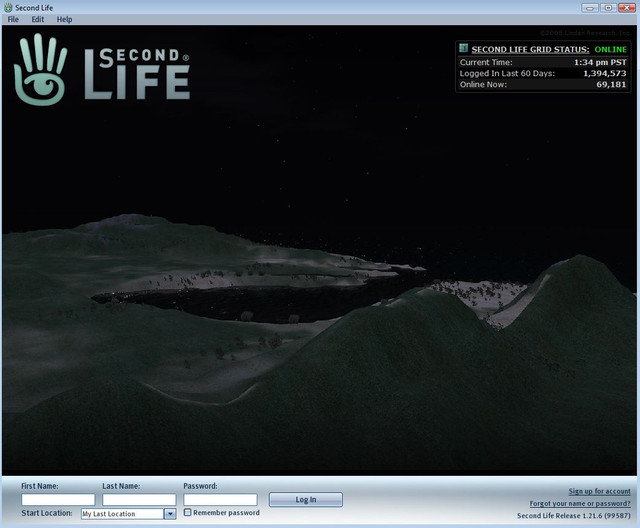Open the Help menu

click(x=64, y=19)
